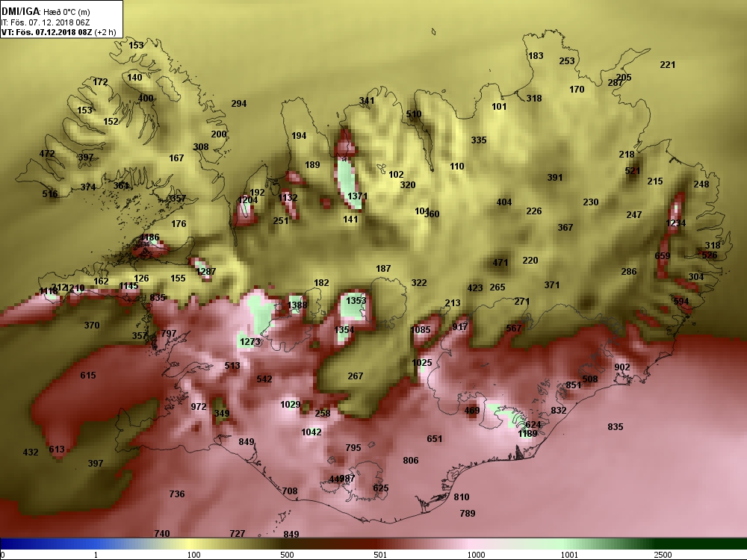This screenshot has width=747, height=560.
Task: Click the map value 322
Action: pyautogui.click(x=419, y=282)
